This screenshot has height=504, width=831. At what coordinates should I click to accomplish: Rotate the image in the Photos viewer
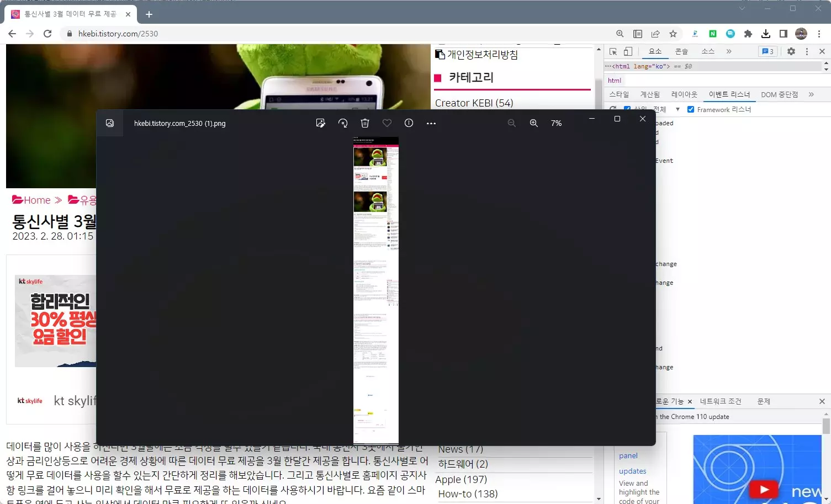343,123
